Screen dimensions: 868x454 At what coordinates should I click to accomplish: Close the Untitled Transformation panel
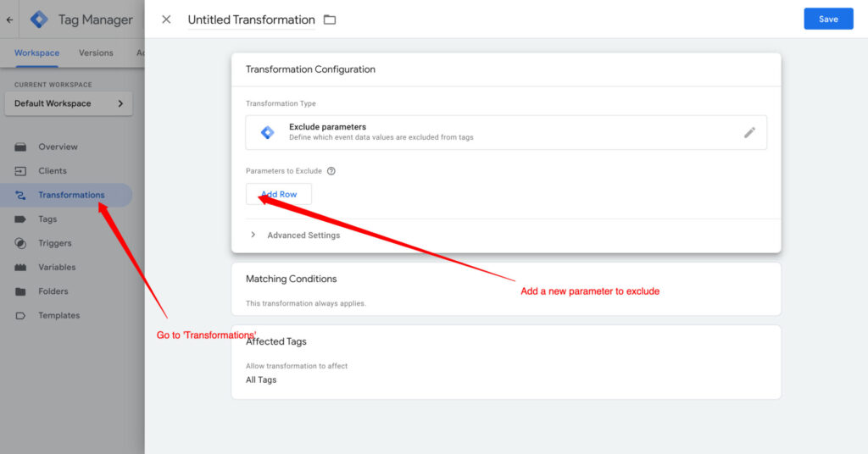pos(166,19)
